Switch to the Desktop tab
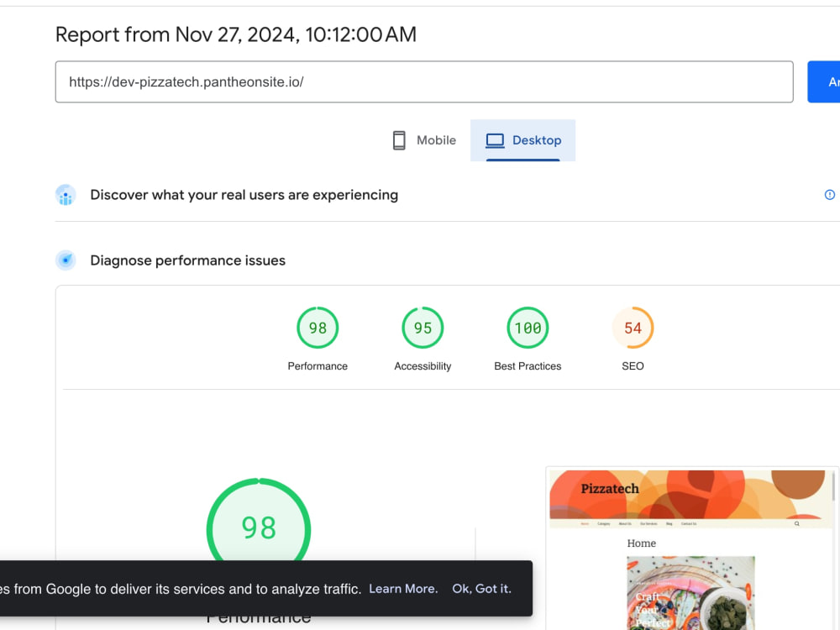 pos(522,140)
